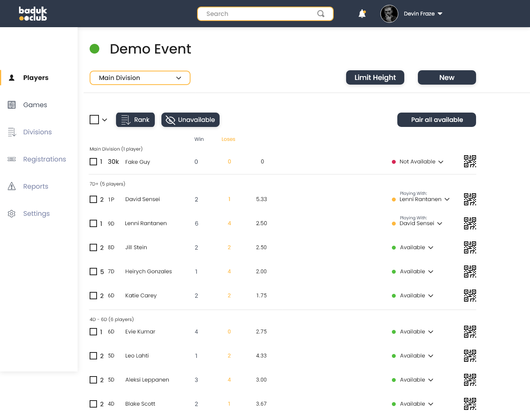Open Fake Guy's Not Available status dropdown
This screenshot has width=530, height=420.
(421, 162)
